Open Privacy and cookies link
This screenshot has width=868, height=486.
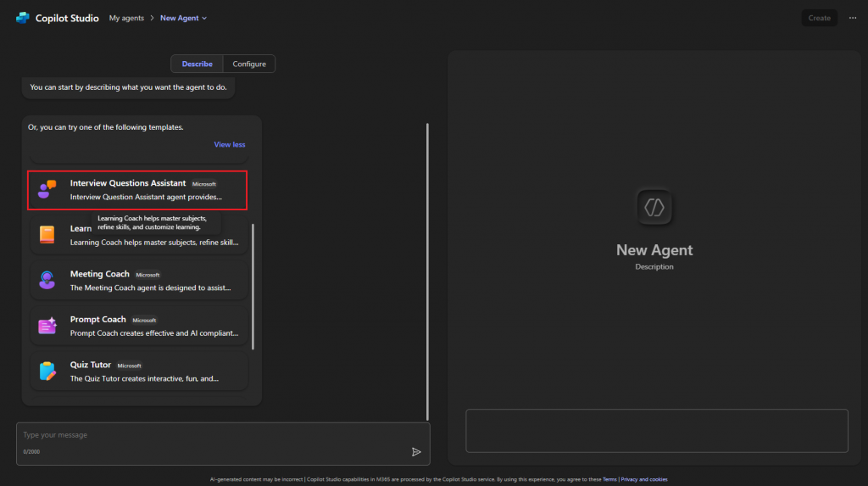[644, 479]
